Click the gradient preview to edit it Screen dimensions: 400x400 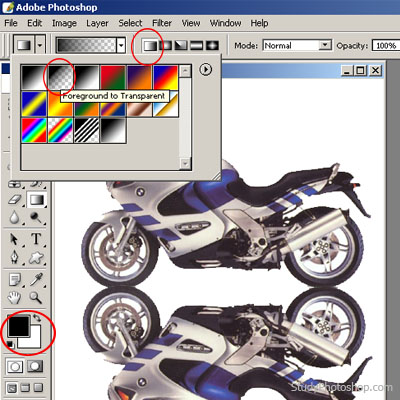[86, 45]
